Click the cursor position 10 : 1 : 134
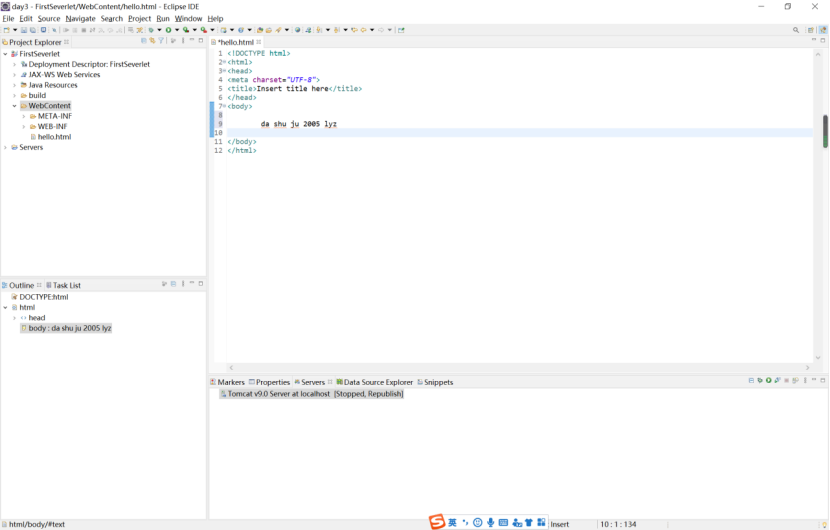This screenshot has width=830, height=530. 618,524
